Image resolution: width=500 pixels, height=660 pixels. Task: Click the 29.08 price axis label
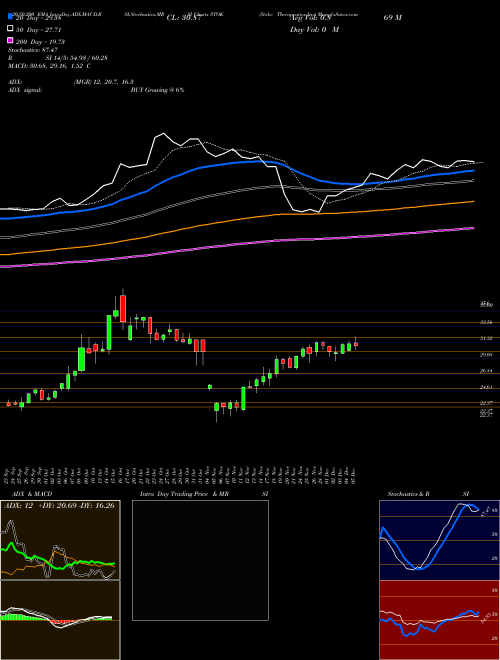487,355
